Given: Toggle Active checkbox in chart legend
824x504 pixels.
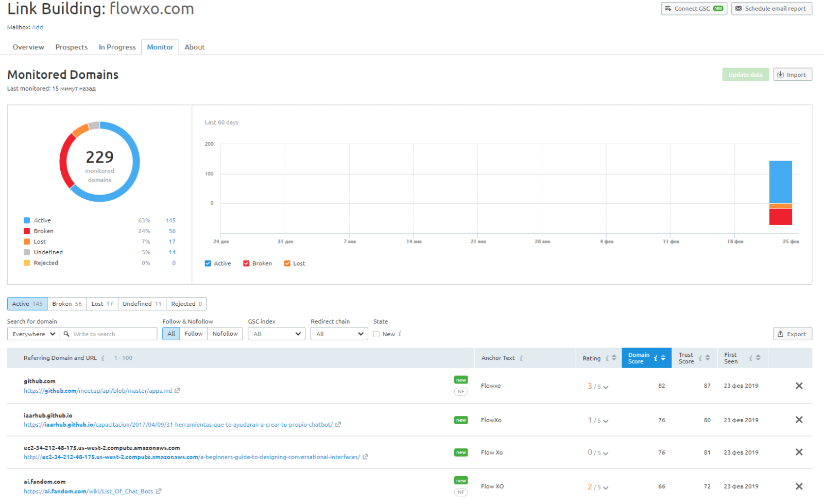Looking at the screenshot, I should click(208, 264).
